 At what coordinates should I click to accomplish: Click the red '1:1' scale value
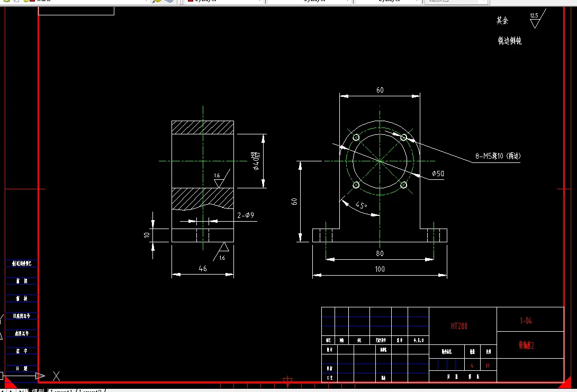click(x=488, y=366)
